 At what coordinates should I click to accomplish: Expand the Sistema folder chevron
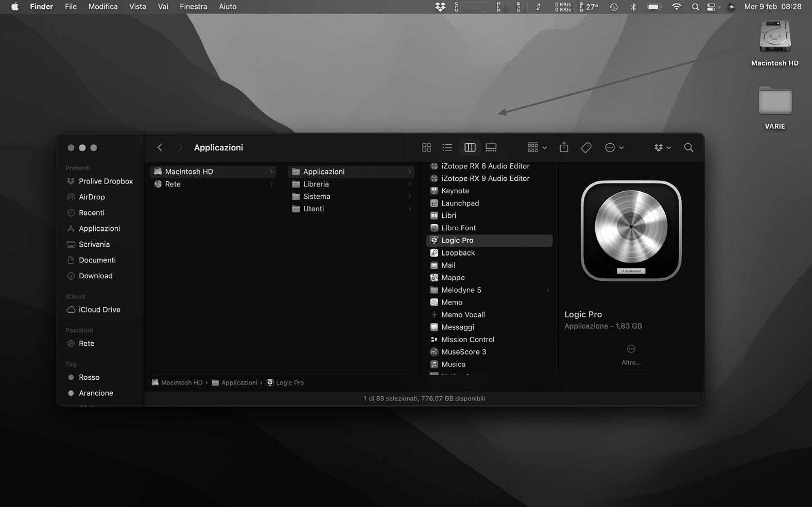coord(409,196)
